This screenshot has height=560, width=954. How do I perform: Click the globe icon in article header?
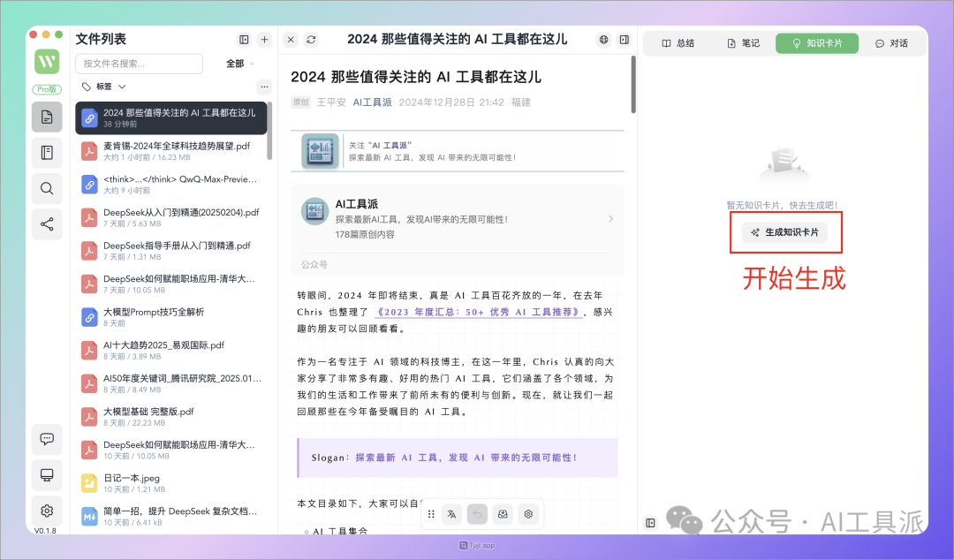(x=603, y=40)
